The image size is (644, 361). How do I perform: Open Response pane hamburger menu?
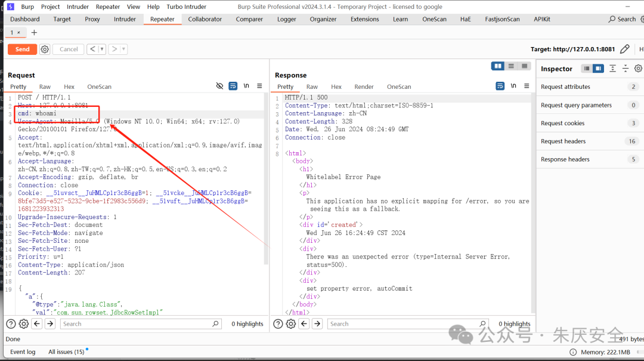(527, 86)
